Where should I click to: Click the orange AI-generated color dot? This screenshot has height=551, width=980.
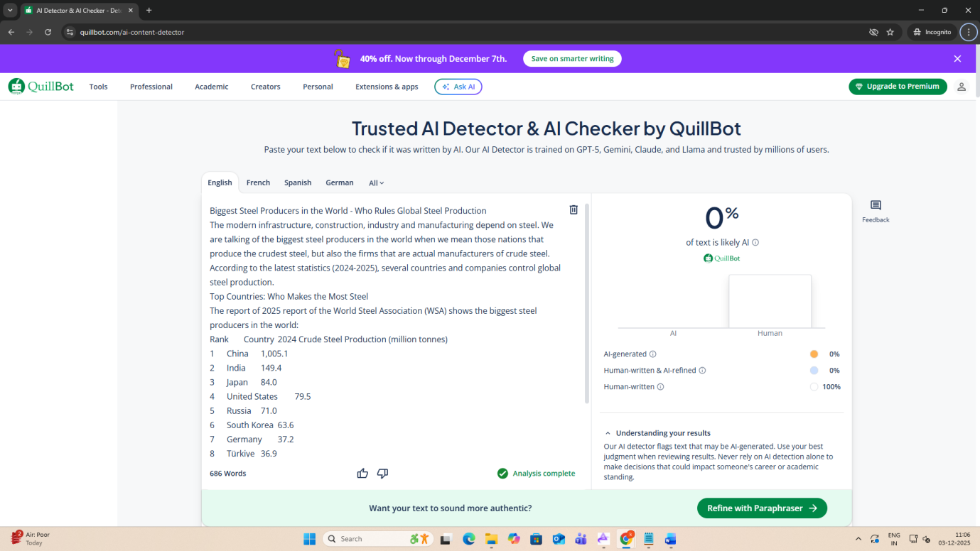814,354
